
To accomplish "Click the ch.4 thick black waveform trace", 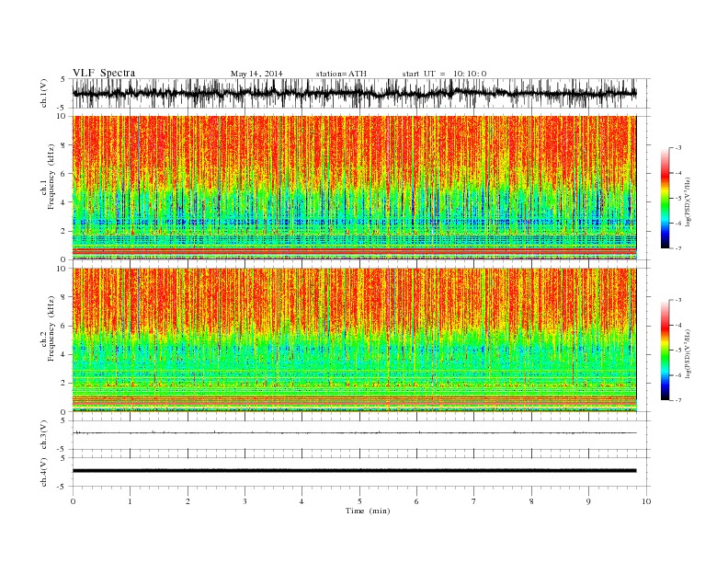I will (354, 471).
